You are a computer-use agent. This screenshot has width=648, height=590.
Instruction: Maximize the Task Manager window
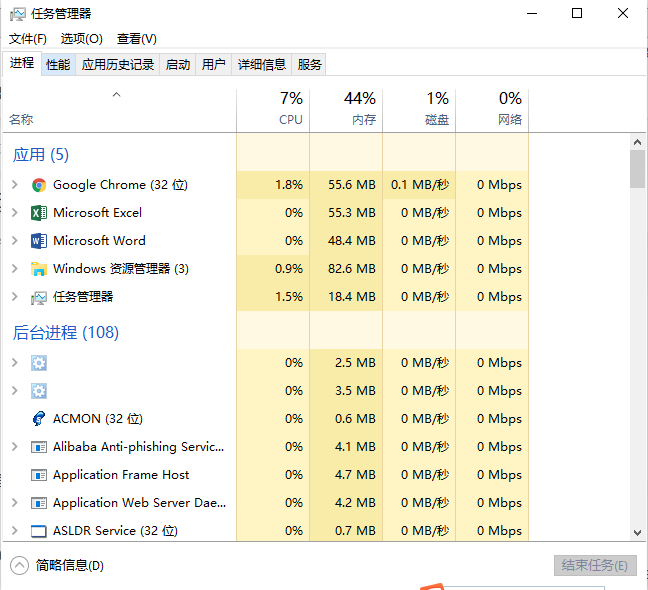point(577,14)
